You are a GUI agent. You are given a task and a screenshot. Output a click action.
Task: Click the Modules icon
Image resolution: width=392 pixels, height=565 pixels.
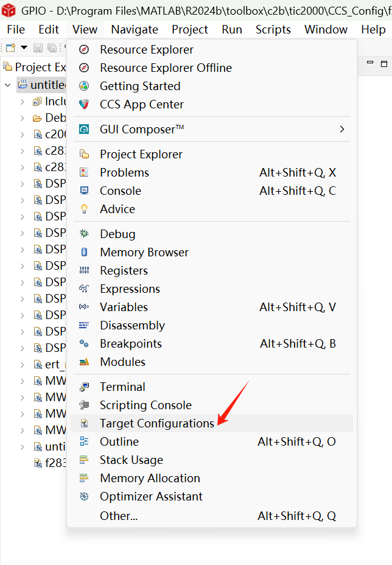pyautogui.click(x=84, y=362)
